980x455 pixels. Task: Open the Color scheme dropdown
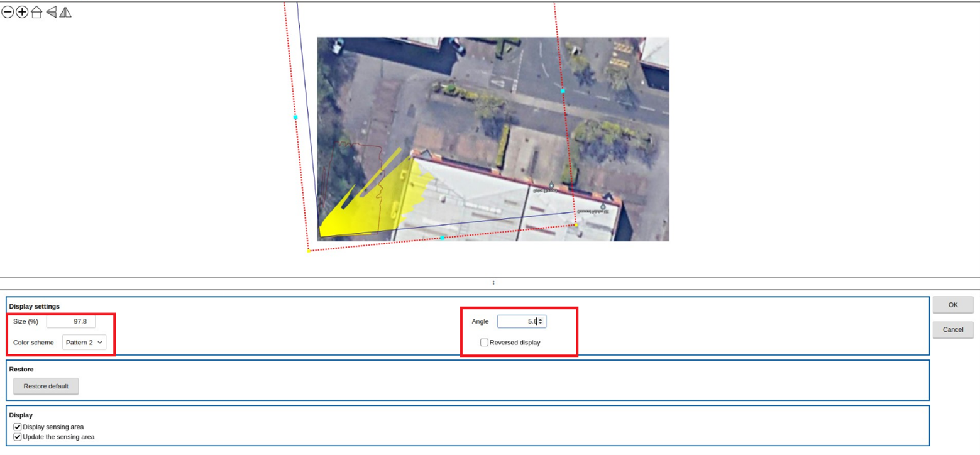[x=84, y=342]
